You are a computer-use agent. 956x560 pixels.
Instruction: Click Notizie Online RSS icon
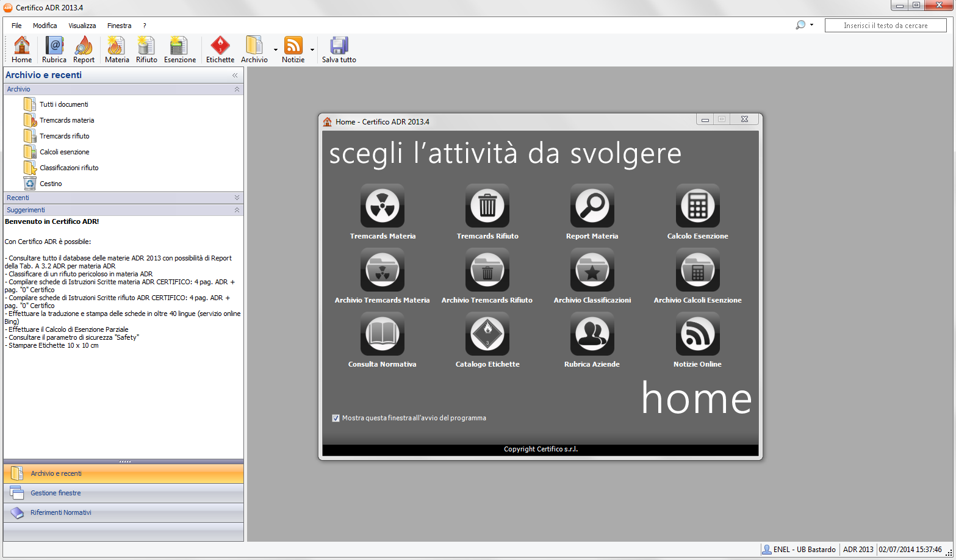pyautogui.click(x=697, y=334)
